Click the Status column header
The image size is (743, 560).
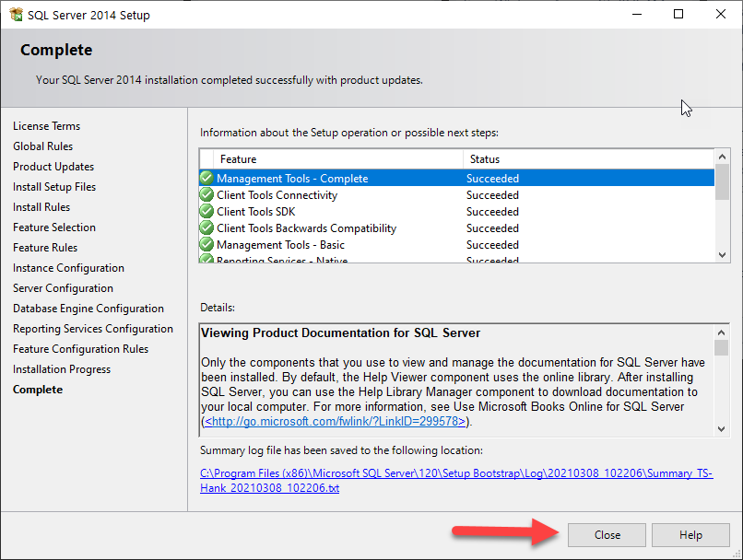(588, 159)
